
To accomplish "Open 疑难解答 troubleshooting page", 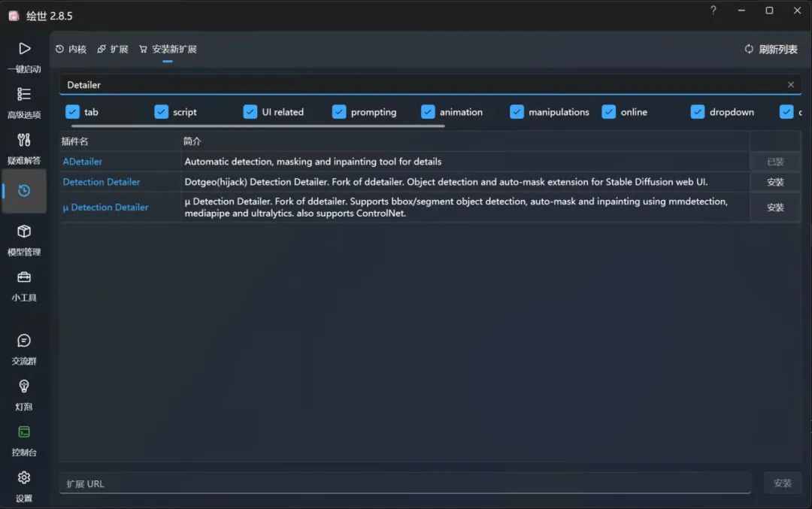I will pos(24,148).
